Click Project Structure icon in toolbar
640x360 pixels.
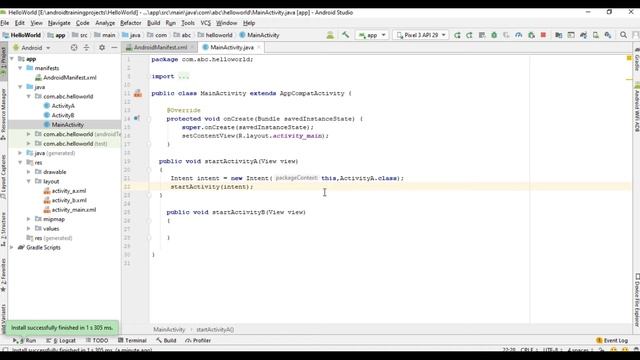click(558, 35)
